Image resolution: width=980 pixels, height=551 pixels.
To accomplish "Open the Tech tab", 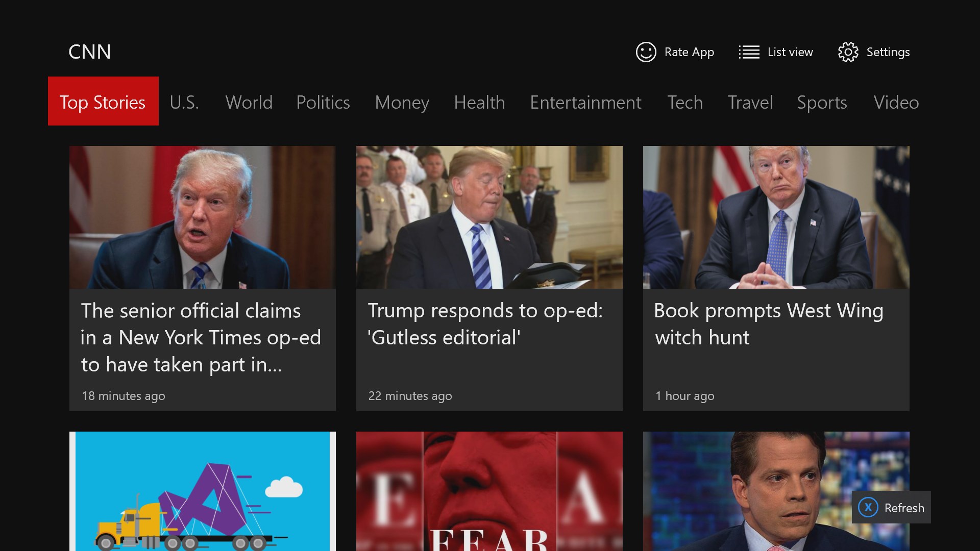I will 685,103.
